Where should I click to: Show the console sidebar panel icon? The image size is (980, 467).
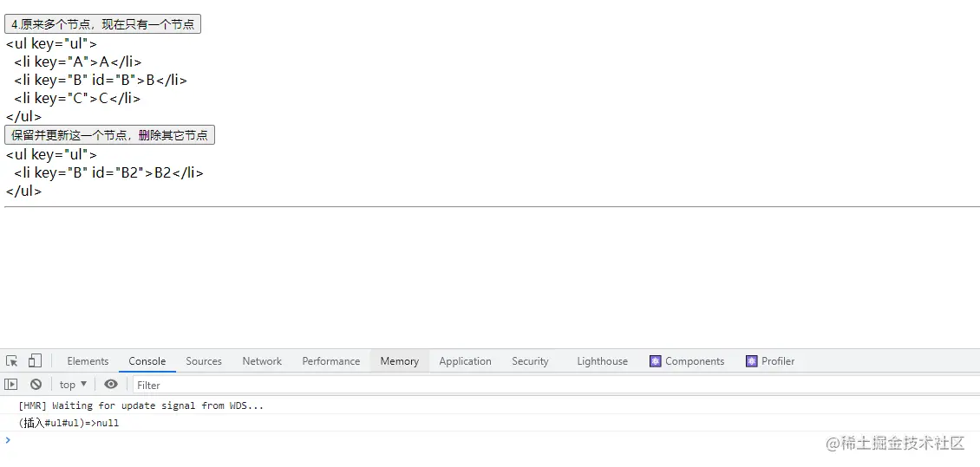tap(11, 385)
